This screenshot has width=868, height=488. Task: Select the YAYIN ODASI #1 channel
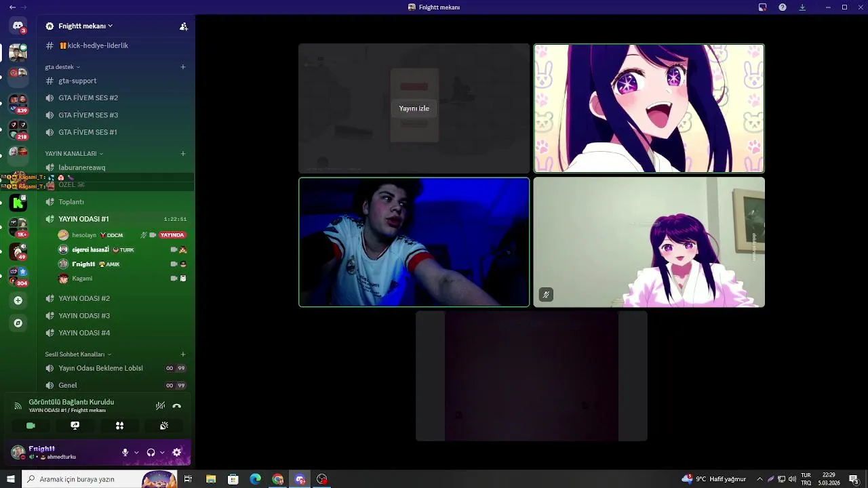tap(115, 219)
